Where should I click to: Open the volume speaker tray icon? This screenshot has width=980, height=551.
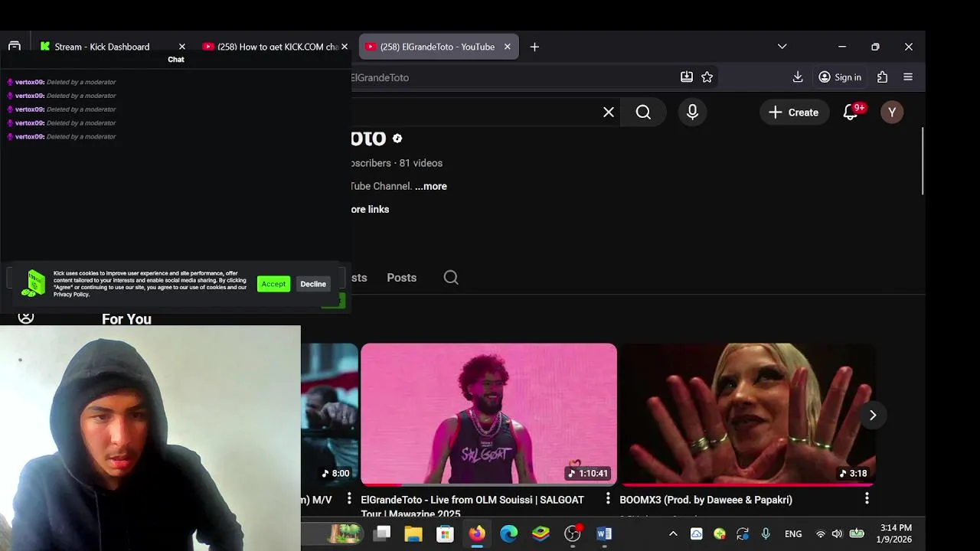(837, 534)
